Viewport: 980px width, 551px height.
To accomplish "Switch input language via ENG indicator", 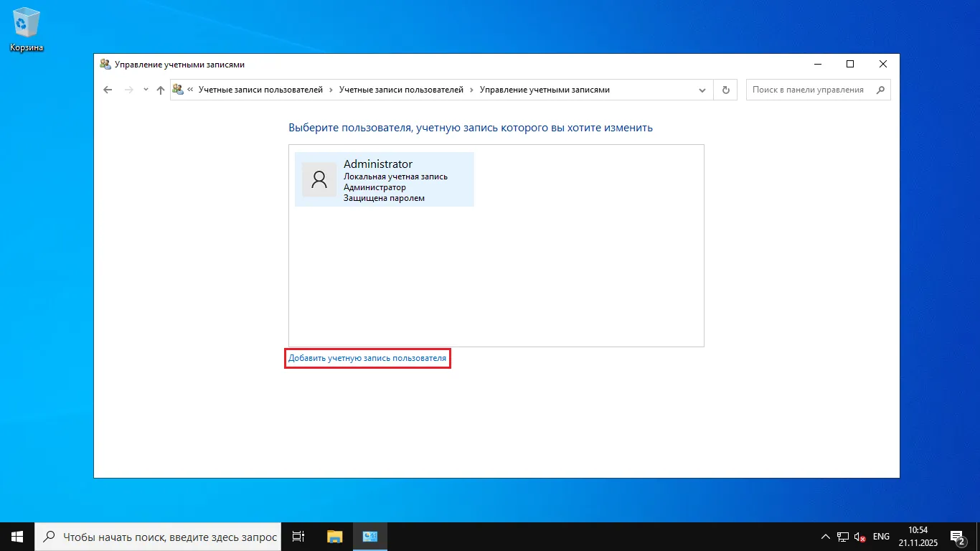I will 881,537.
